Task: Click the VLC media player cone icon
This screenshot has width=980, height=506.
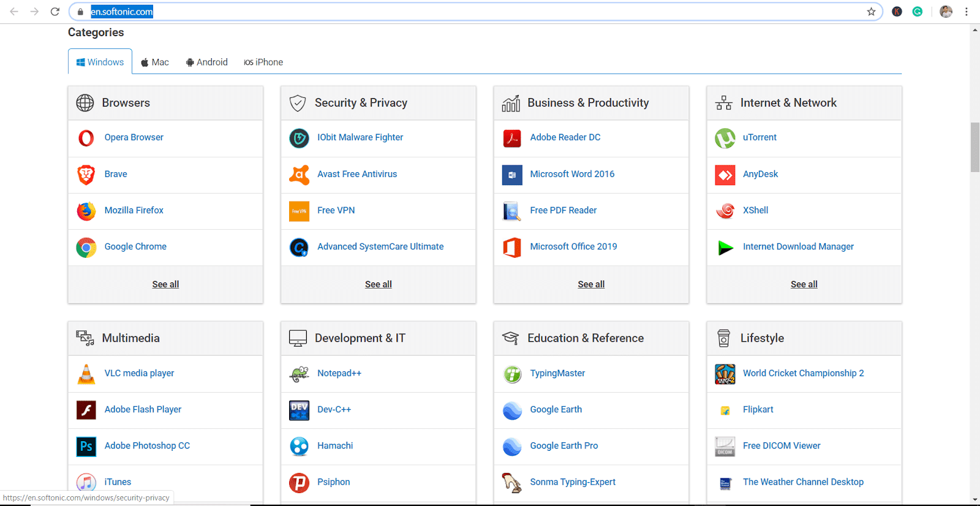Action: tap(86, 374)
